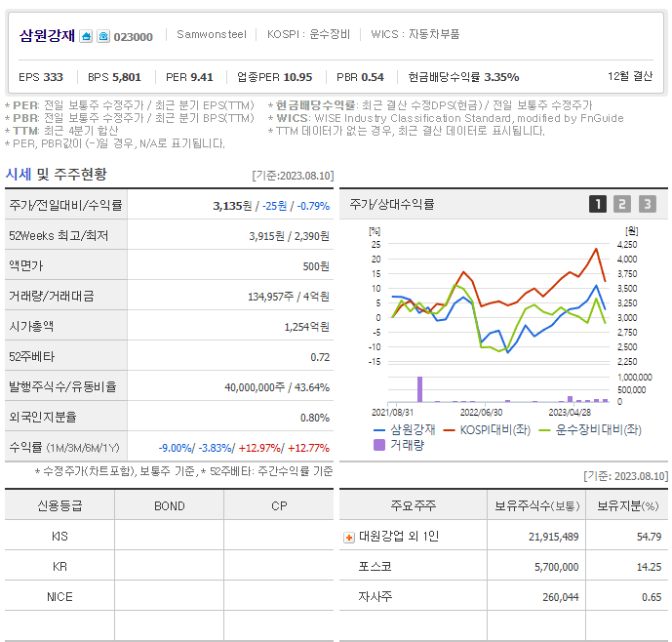This screenshot has height=642, width=672.
Task: Click the 시가총액 1,254억원 value
Action: (306, 327)
